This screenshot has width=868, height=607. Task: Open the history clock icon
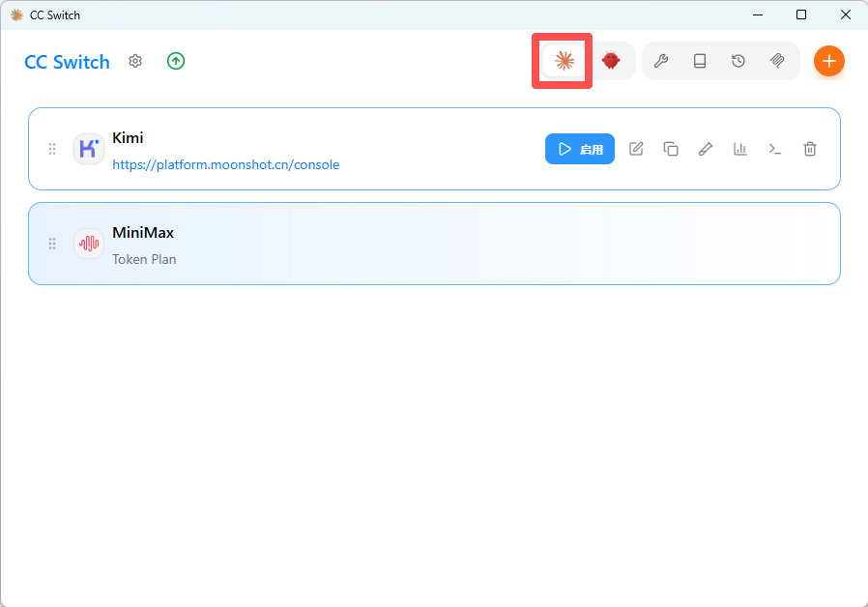coord(738,61)
